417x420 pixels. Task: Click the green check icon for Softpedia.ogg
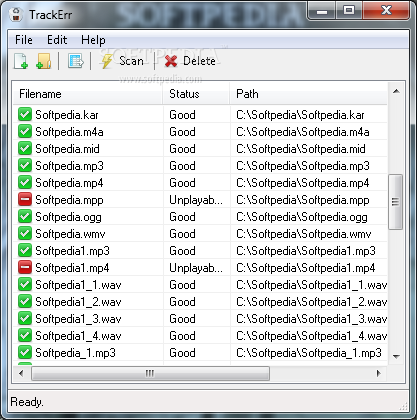pyautogui.click(x=25, y=216)
